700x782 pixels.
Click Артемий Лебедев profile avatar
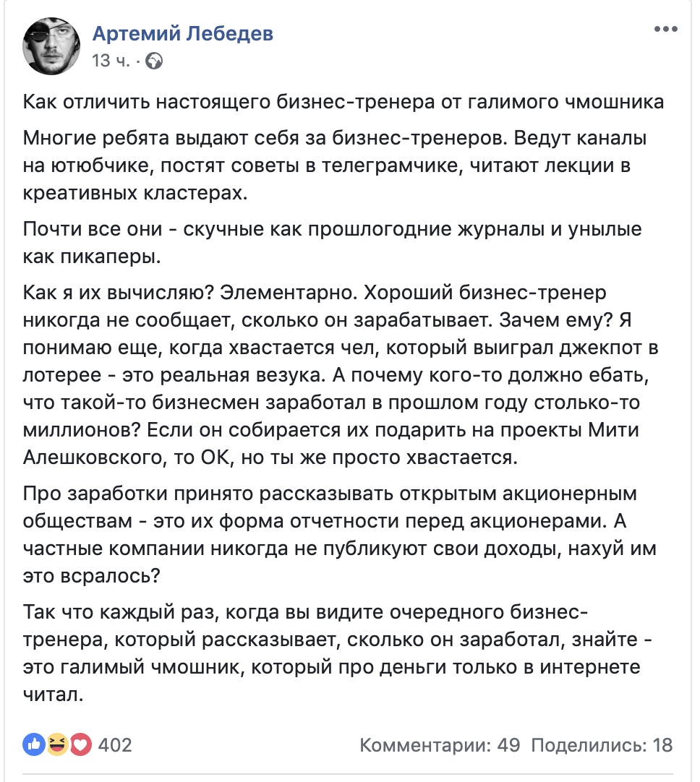[51, 46]
